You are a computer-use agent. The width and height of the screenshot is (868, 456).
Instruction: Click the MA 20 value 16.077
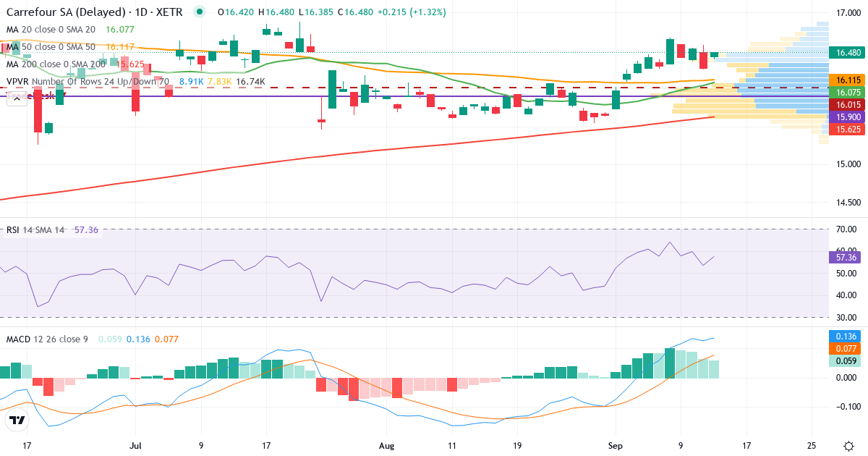(x=120, y=30)
